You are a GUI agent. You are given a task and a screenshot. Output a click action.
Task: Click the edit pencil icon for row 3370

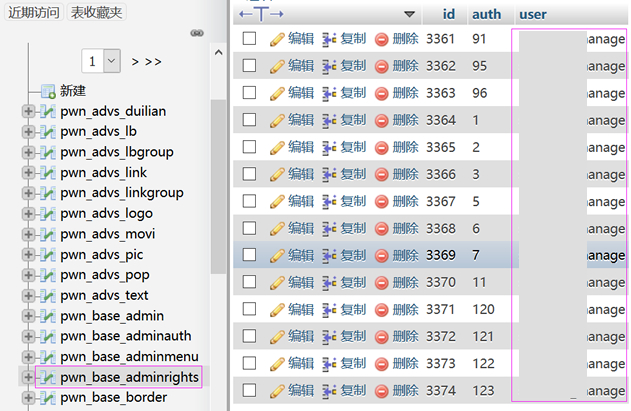coord(277,283)
